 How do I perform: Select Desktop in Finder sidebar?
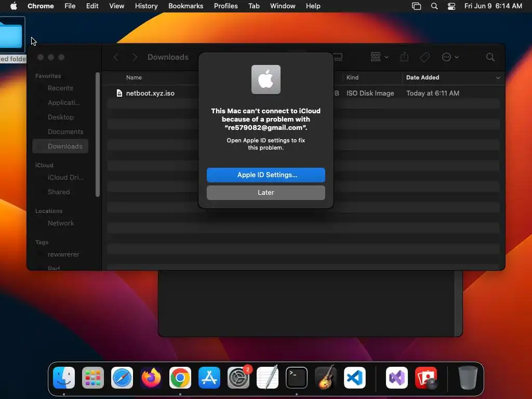click(60, 117)
